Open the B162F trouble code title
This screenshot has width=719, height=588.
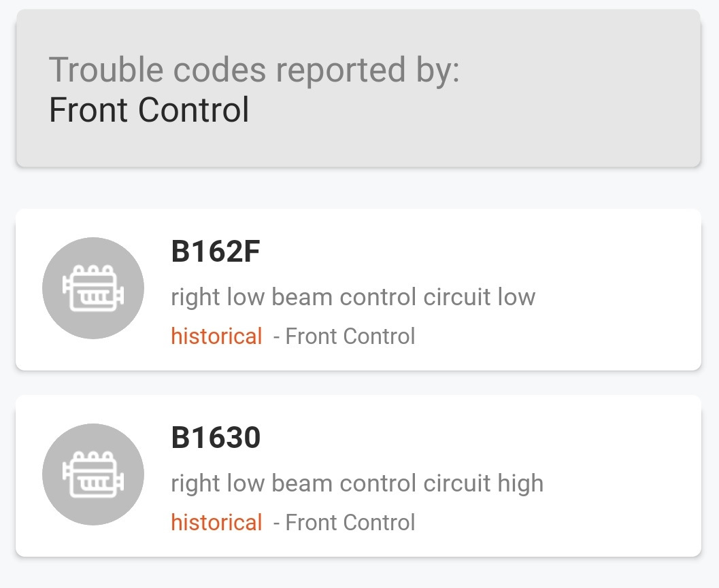click(216, 252)
